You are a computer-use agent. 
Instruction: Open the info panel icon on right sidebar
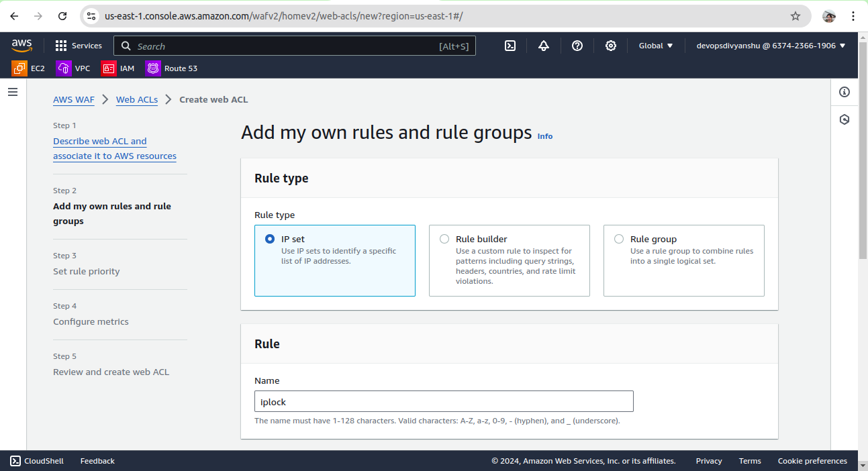[845, 92]
